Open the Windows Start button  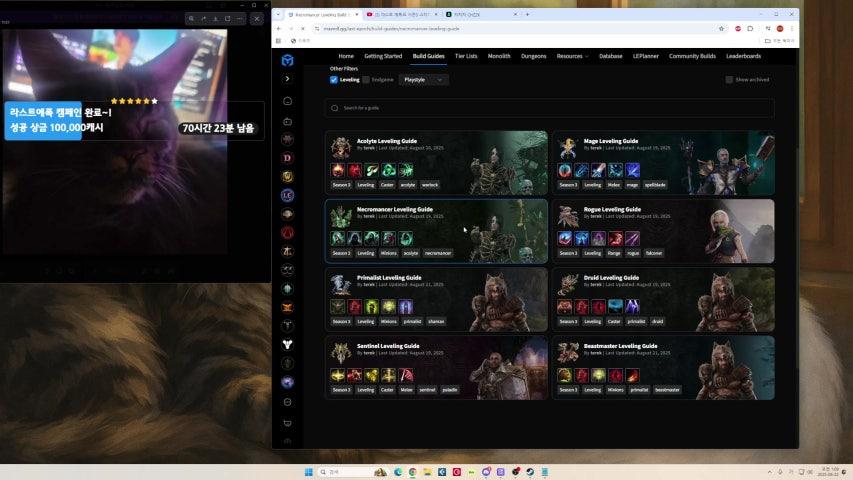point(308,472)
